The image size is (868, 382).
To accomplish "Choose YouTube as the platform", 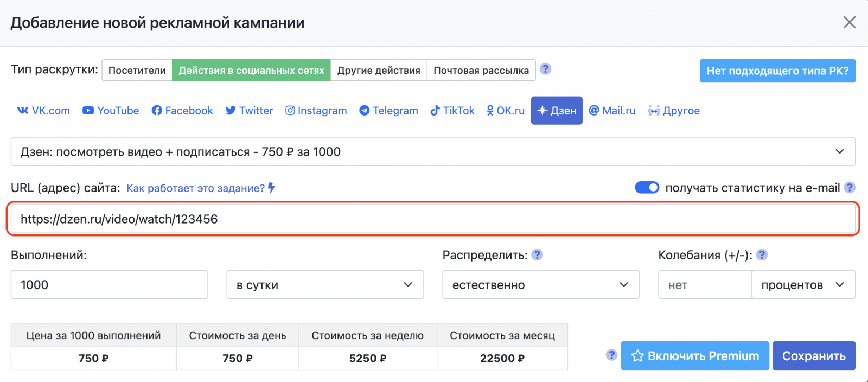I will click(x=111, y=111).
